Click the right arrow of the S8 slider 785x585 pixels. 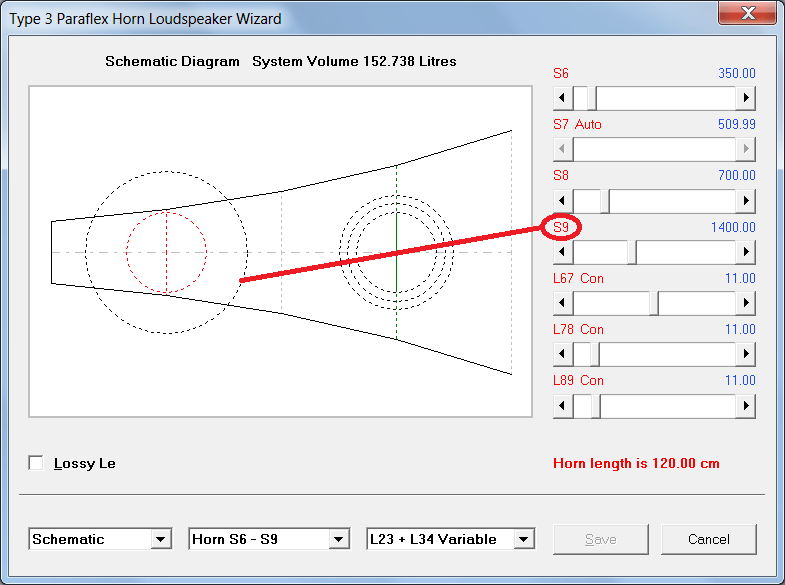(x=745, y=201)
